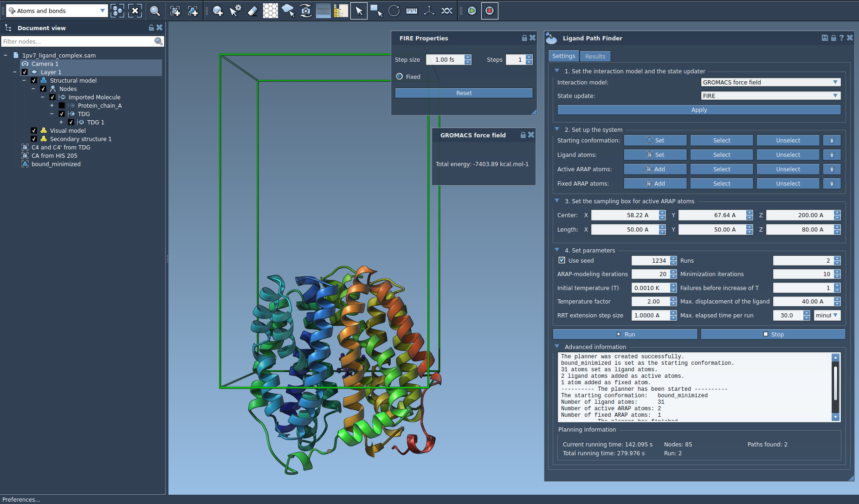This screenshot has width=859, height=504.
Task: Click the red stop simulation button
Action: tap(490, 11)
